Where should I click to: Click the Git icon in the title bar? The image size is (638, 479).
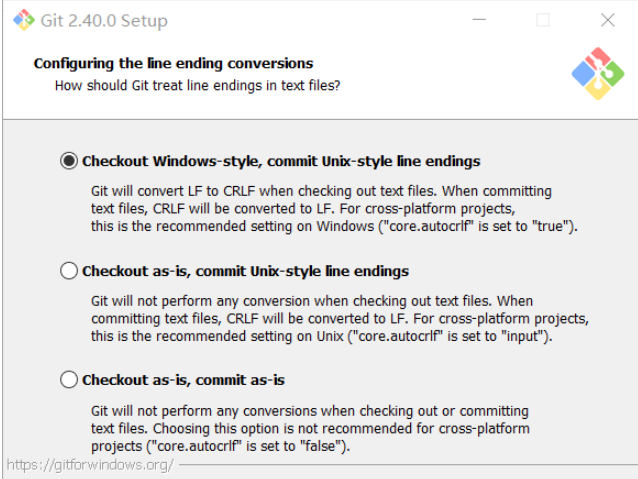tap(22, 20)
